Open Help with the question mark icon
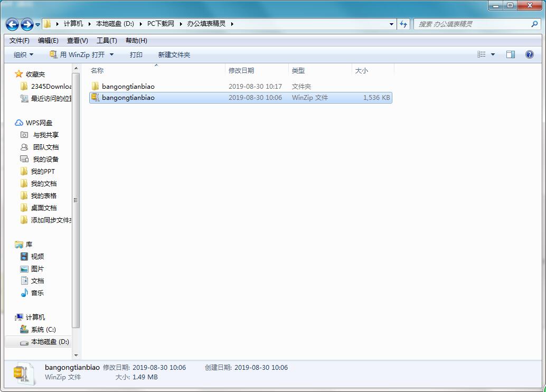 point(529,54)
